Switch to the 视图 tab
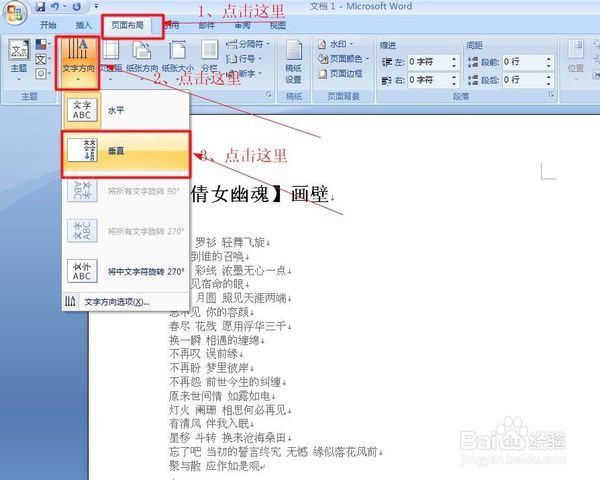This screenshot has height=480, width=600. 278,25
